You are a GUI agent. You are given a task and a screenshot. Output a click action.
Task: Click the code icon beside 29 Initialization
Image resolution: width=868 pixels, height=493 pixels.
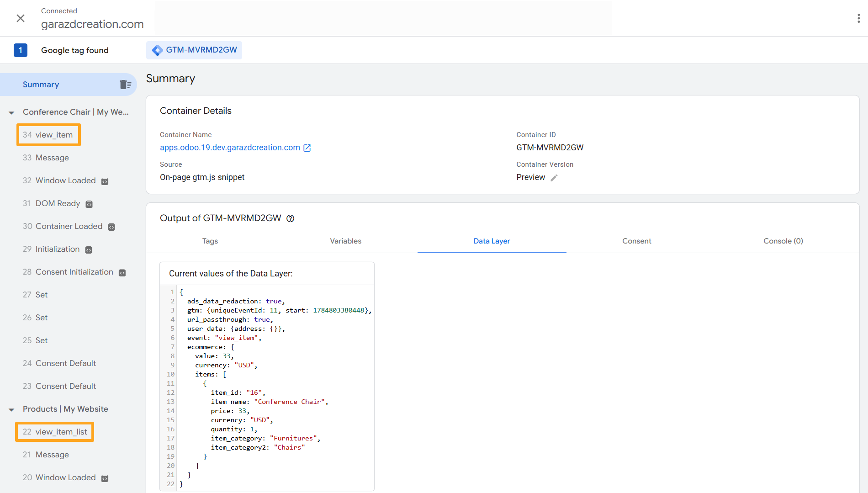point(89,250)
